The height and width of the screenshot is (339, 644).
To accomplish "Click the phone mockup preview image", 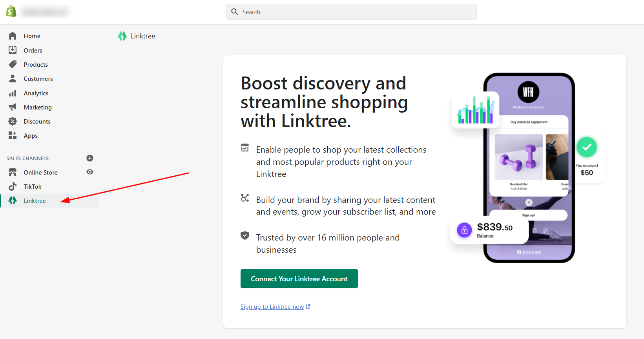I will pyautogui.click(x=529, y=168).
